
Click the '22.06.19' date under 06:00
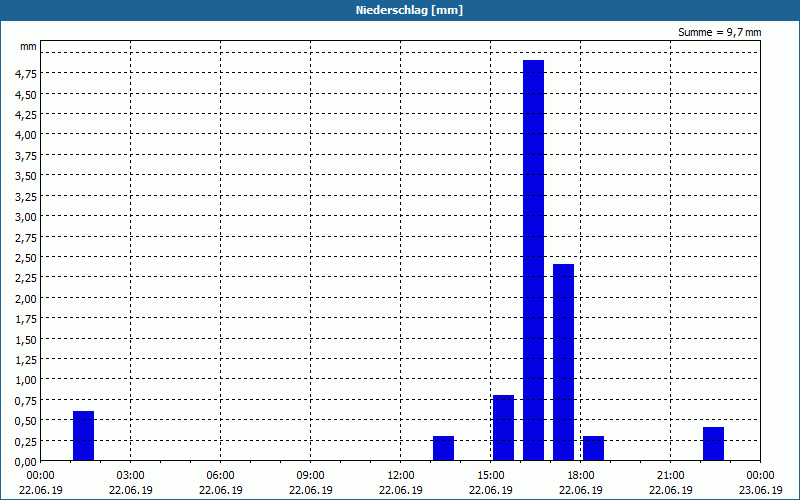220,490
